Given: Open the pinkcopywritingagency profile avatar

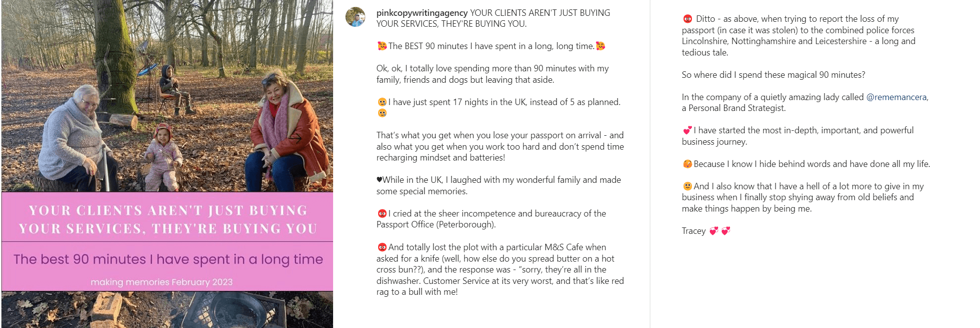Looking at the screenshot, I should point(355,17).
